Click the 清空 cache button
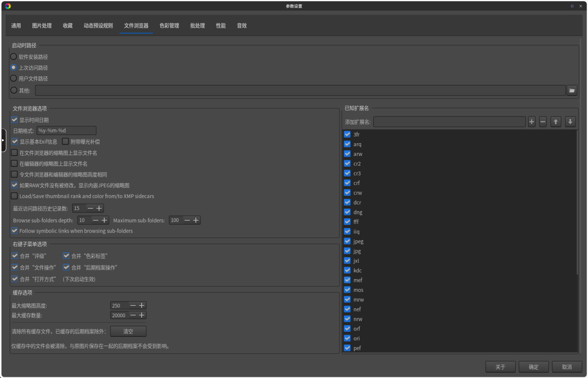This screenshot has height=378, width=588. pyautogui.click(x=128, y=331)
